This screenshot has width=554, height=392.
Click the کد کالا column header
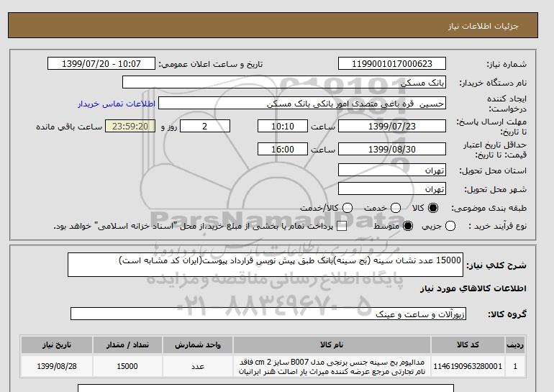468,345
